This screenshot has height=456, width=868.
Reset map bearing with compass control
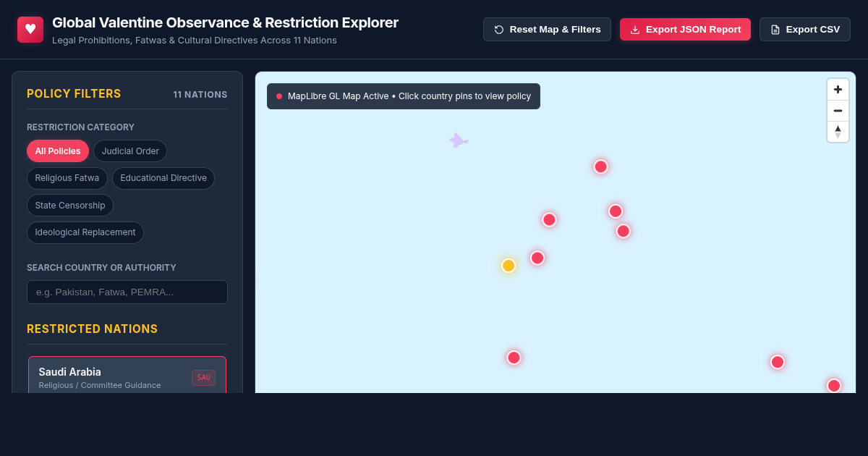838,132
